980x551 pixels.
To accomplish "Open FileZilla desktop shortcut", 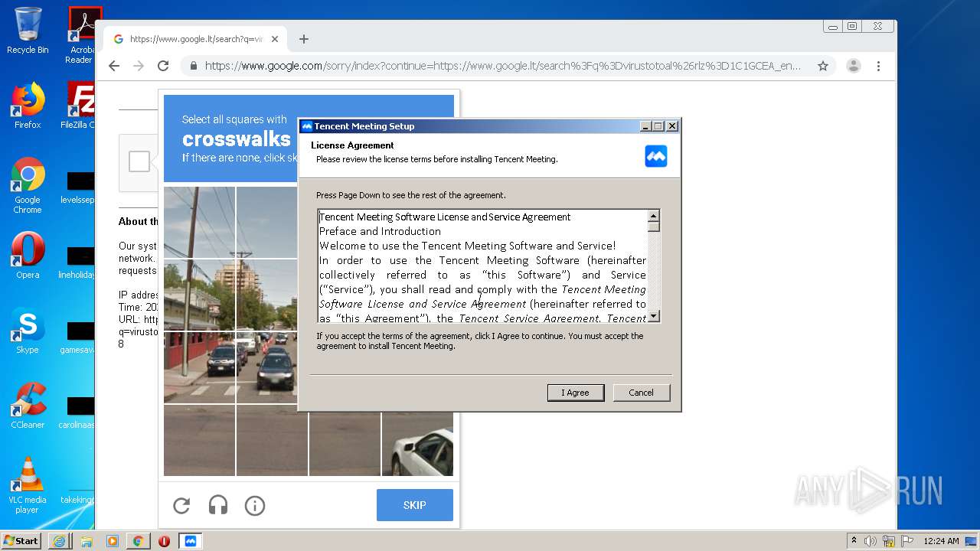I will click(x=79, y=106).
